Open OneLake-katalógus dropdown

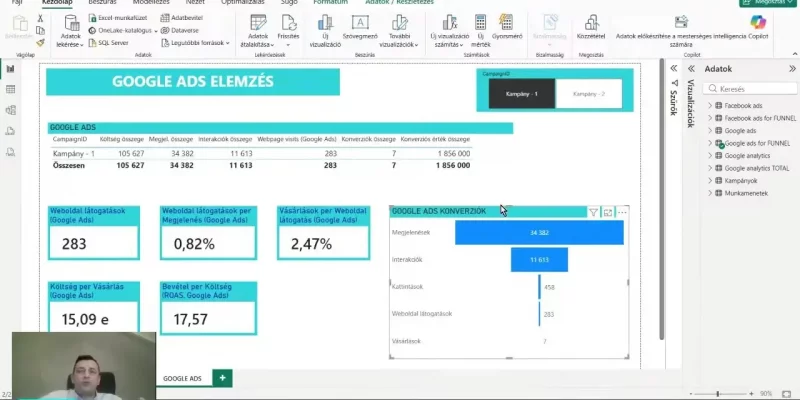pyautogui.click(x=123, y=30)
